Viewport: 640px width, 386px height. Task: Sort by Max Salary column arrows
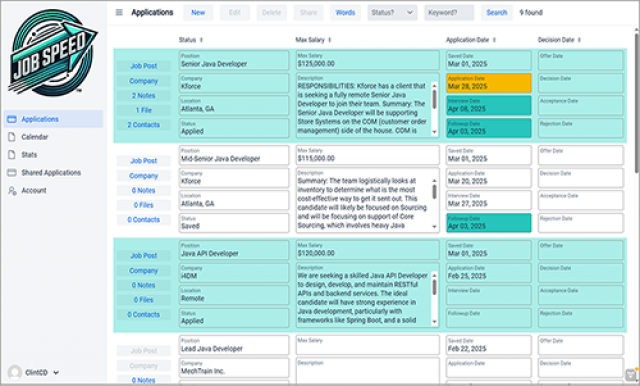pyautogui.click(x=329, y=40)
